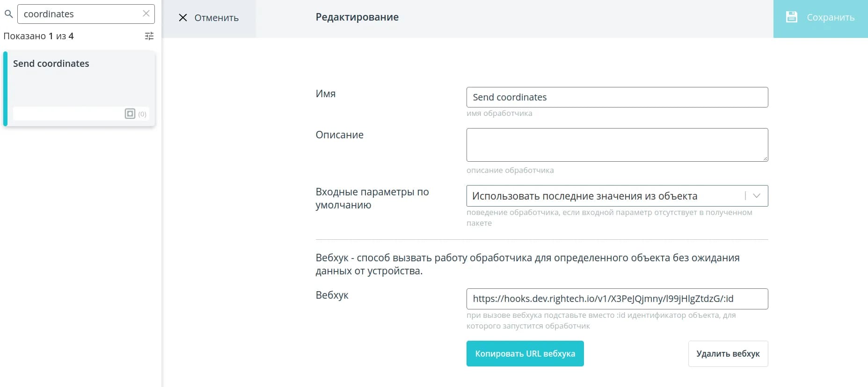Viewport: 868px width, 387px height.
Task: Clear the search field with the X icon
Action: 146,14
